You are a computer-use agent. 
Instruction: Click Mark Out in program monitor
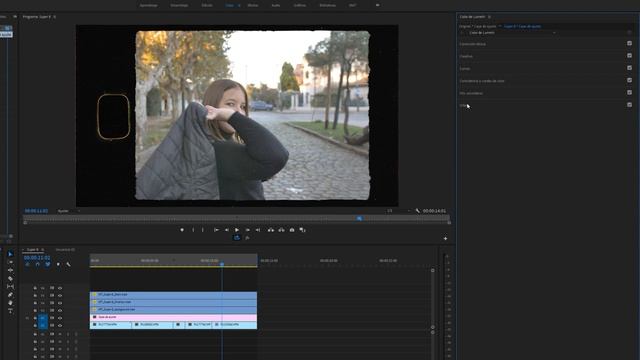pyautogui.click(x=202, y=230)
